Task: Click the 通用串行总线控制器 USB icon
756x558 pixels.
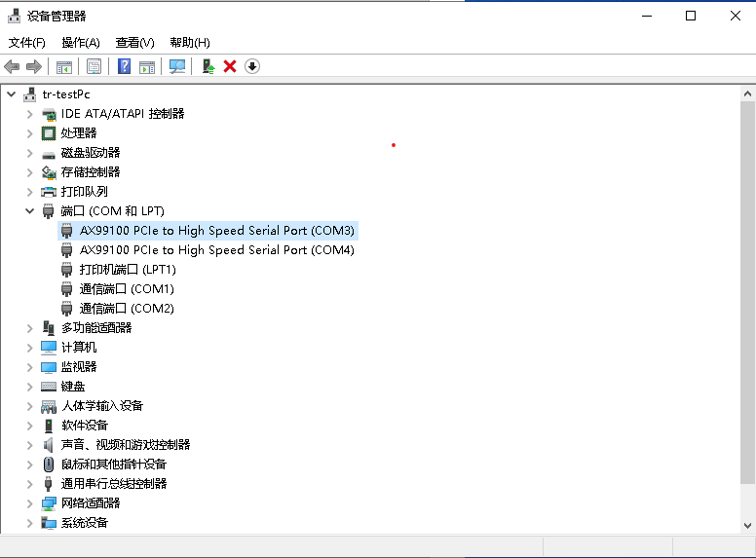Action: click(48, 484)
